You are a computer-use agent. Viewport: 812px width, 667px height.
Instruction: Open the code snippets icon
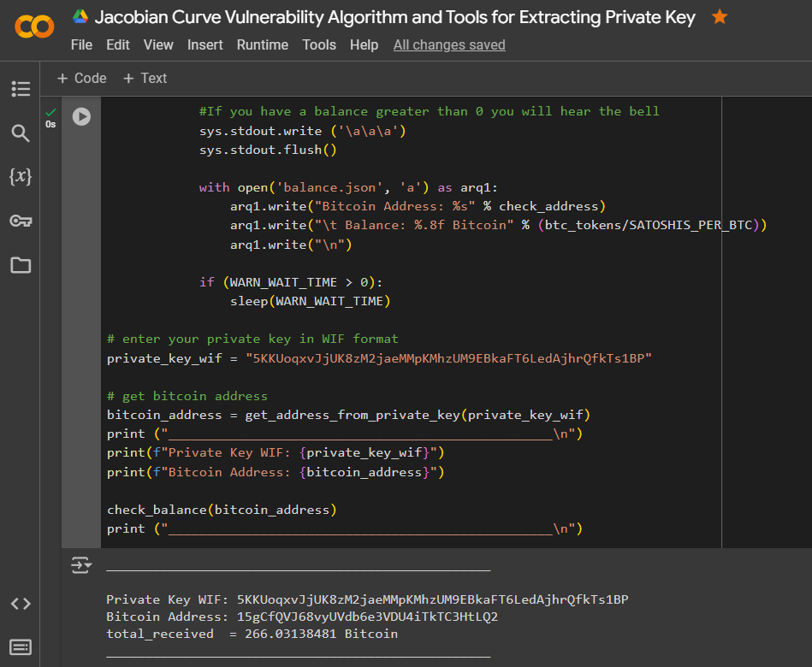[21, 604]
